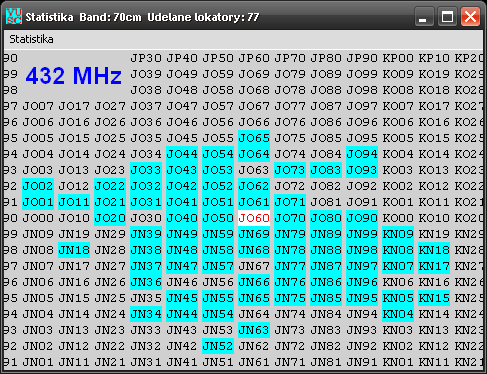Click the highlighted JN99 locator cell
The width and height of the screenshot is (487, 374).
[362, 234]
